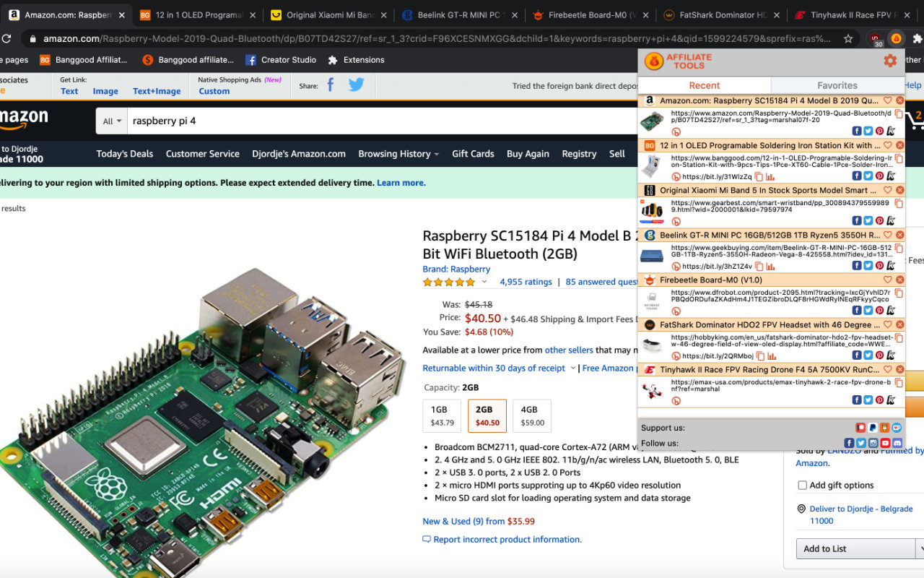Screen dimensions: 924x578
Task: Favorite the Tinyhawk II Race entry
Action: (x=888, y=369)
